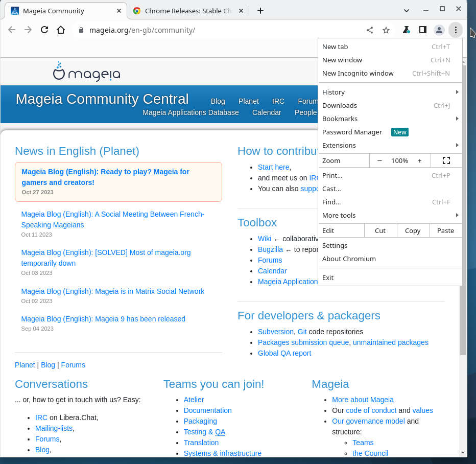Choose Cast from the menu

pos(390,189)
